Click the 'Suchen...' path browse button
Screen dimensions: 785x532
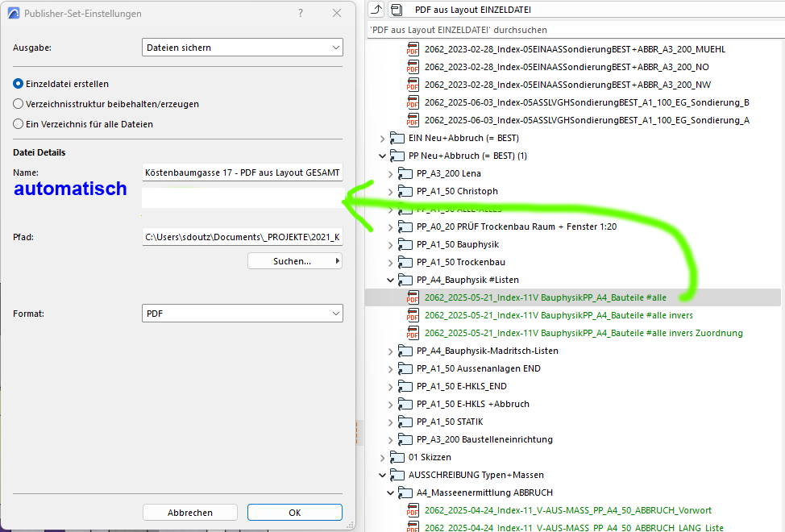[x=295, y=260]
